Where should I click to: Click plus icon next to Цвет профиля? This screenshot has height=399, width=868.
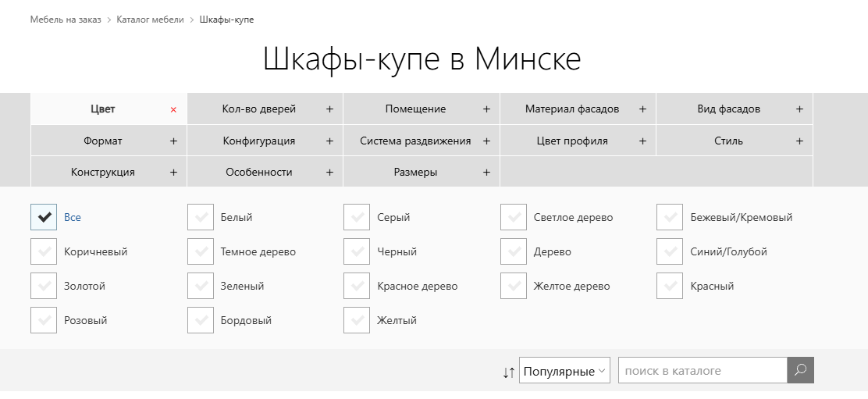[642, 141]
